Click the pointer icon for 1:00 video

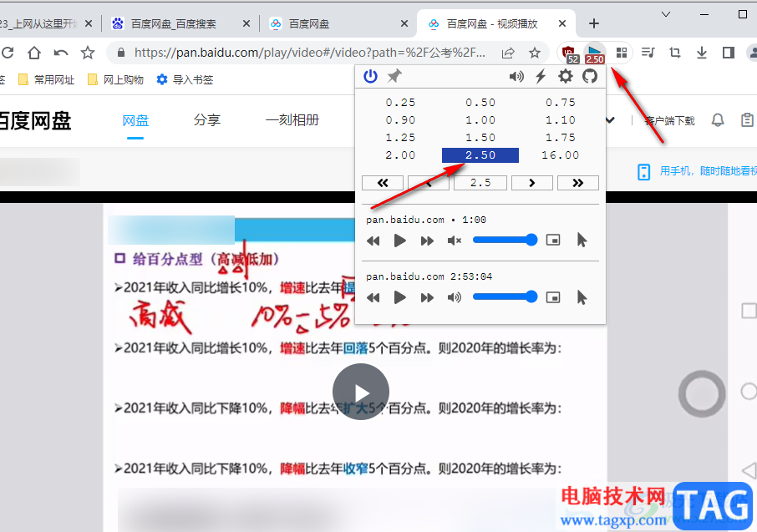[x=582, y=240]
